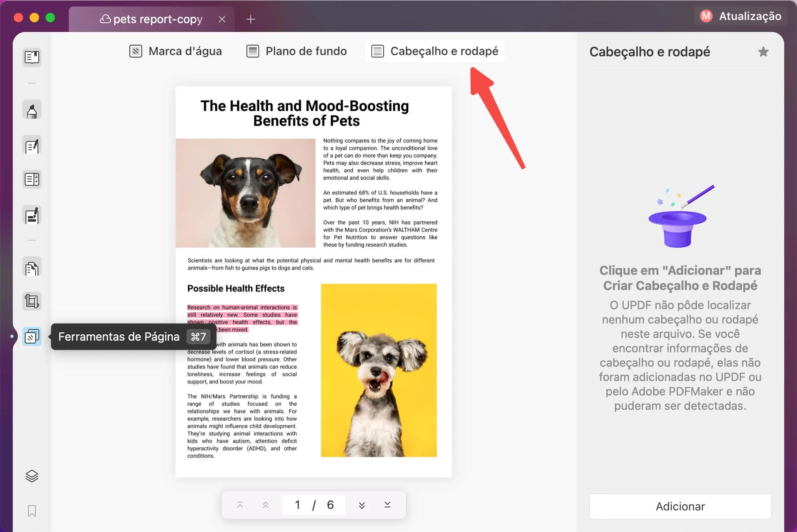This screenshot has width=797, height=532.
Task: Select the Crop Pages sidebar icon
Action: coord(32,301)
